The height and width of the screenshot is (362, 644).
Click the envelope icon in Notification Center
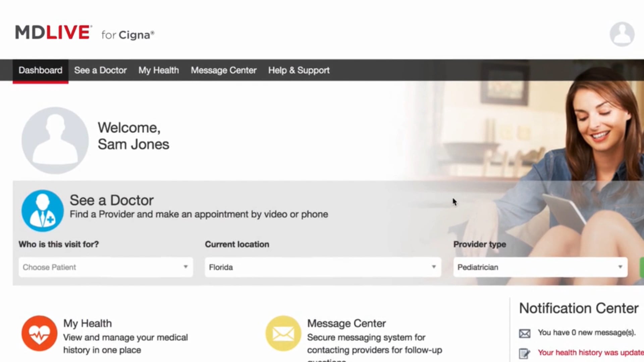(525, 333)
